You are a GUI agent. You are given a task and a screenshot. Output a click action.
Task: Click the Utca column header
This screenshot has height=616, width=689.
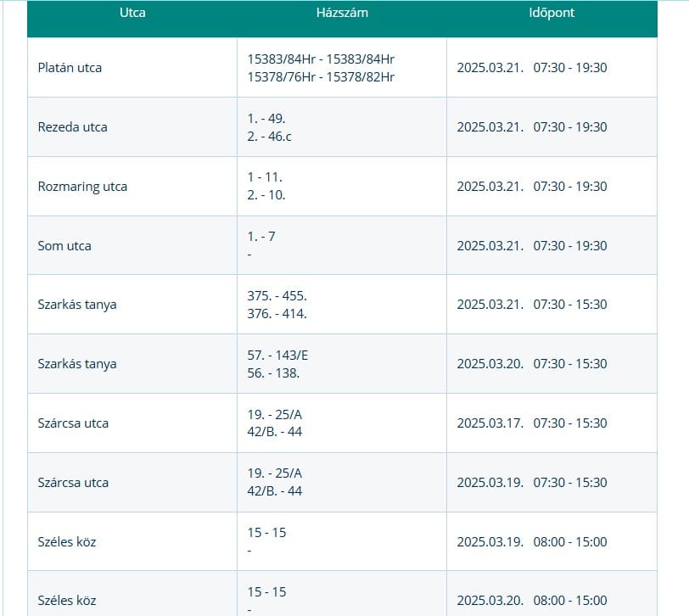pos(132,13)
